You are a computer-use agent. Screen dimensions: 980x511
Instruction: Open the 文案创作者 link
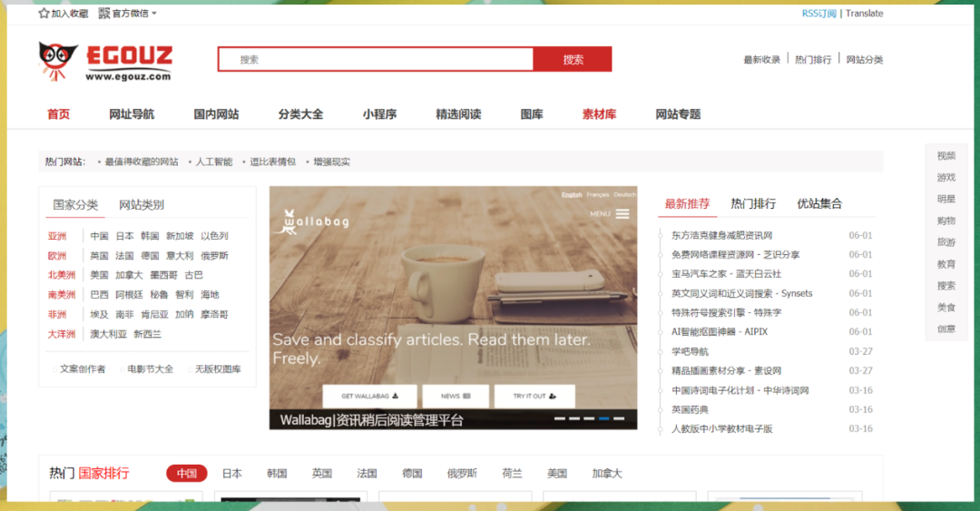point(83,369)
